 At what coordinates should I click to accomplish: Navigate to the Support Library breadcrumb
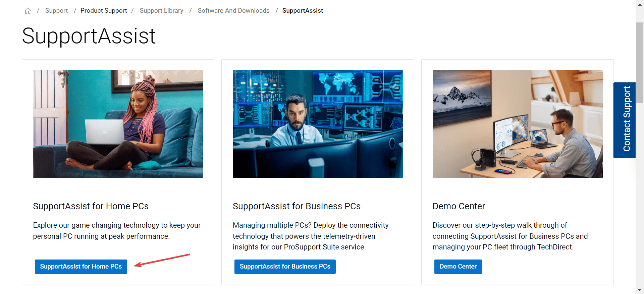coord(161,11)
